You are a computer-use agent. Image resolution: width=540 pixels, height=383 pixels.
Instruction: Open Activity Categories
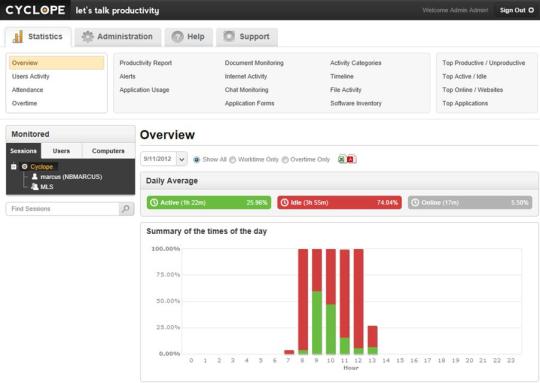356,63
